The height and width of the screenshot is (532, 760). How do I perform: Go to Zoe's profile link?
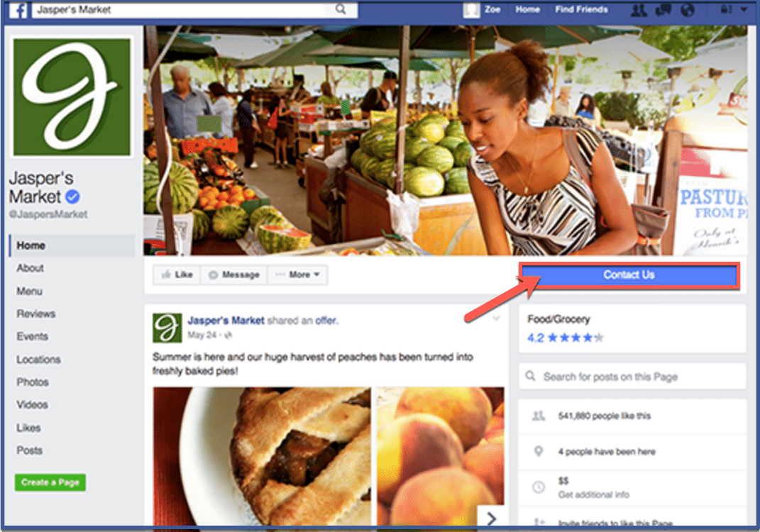492,10
